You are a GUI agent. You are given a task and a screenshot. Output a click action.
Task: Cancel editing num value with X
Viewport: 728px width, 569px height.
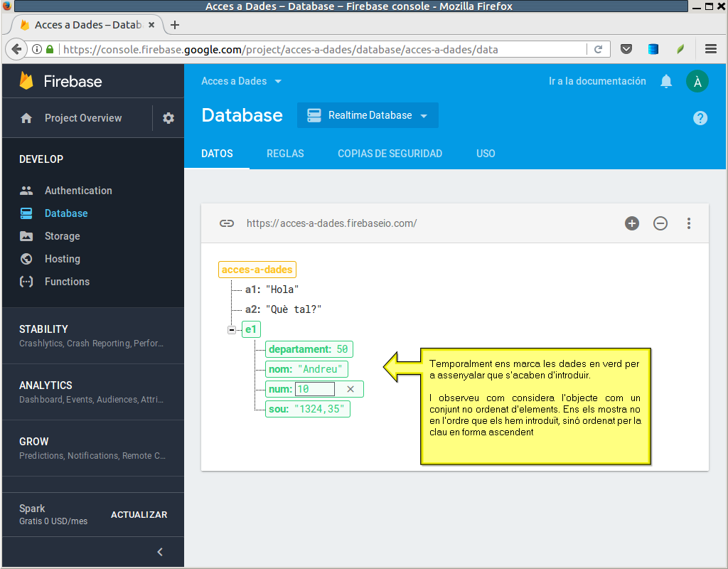coord(350,389)
